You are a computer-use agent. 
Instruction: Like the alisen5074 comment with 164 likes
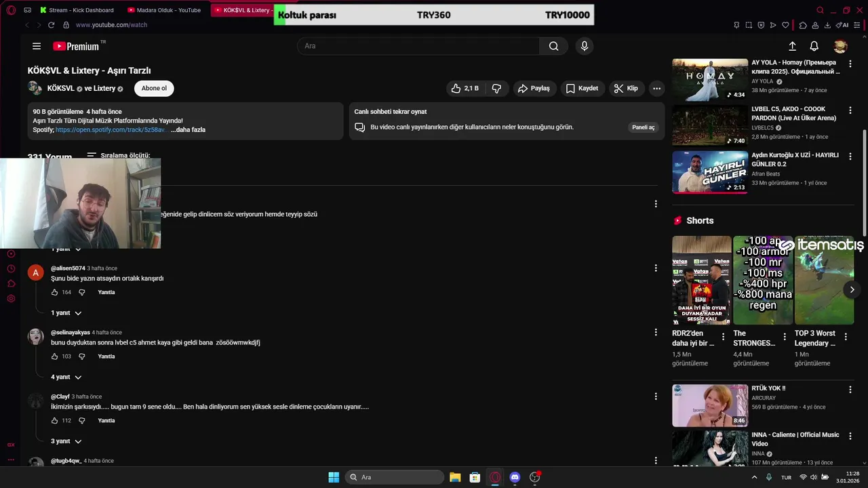[55, 292]
